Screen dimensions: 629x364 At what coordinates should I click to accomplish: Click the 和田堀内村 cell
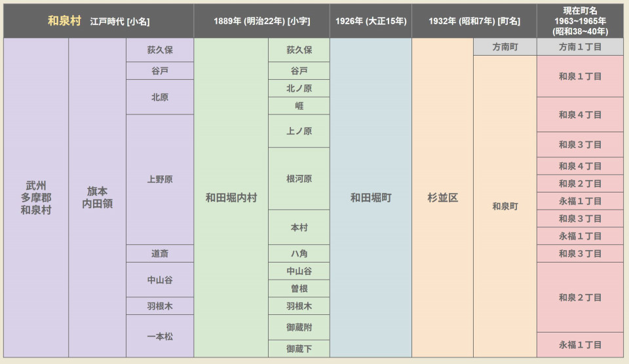pos(231,198)
